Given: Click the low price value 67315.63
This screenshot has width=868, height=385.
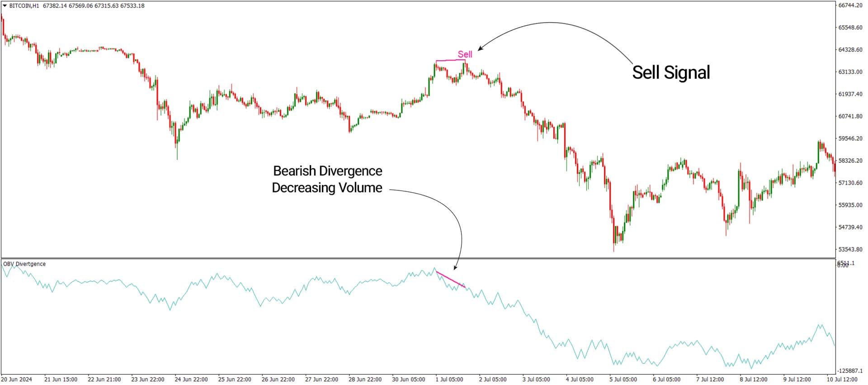Looking at the screenshot, I should point(106,6).
